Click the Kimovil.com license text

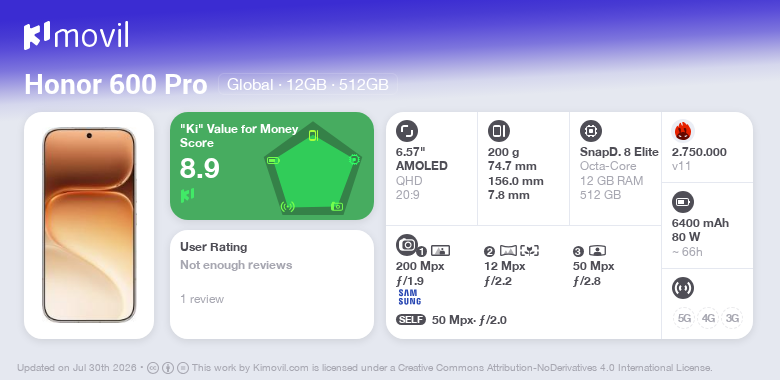point(452,368)
